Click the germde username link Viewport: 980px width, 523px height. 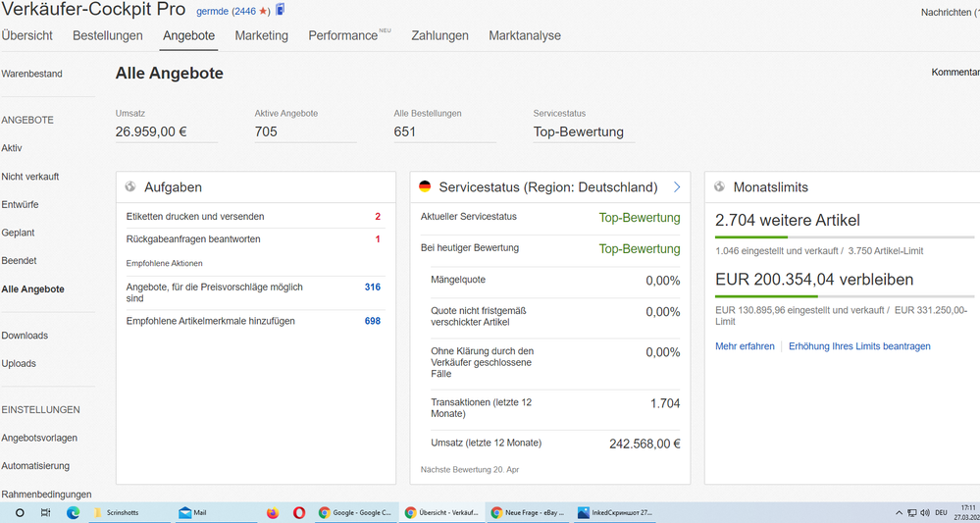(211, 11)
